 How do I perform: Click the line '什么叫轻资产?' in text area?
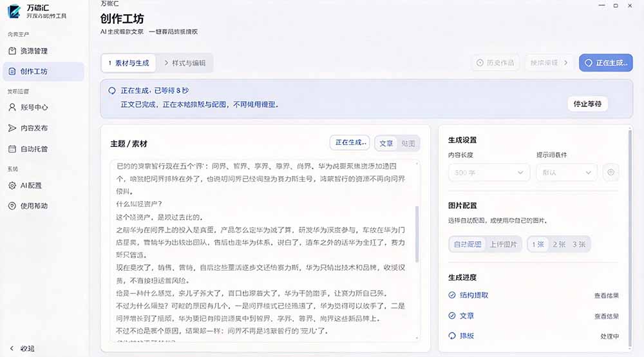139,204
